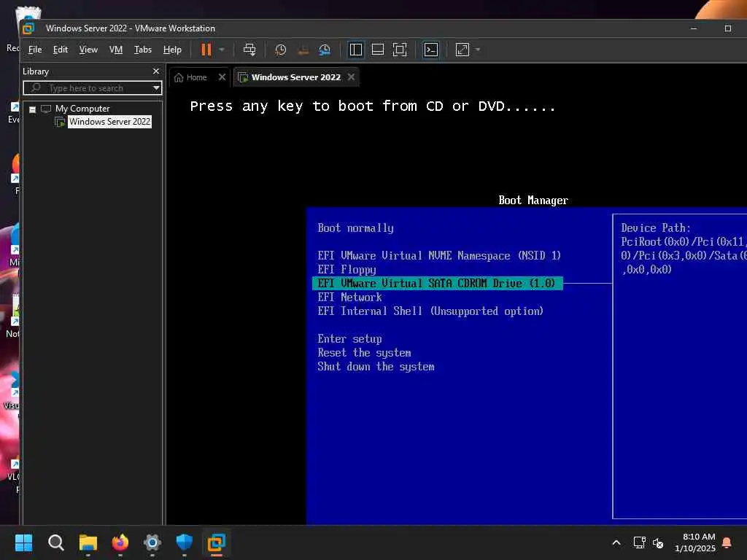This screenshot has height=560, width=747.
Task: Open the VM menu
Action: 116,50
